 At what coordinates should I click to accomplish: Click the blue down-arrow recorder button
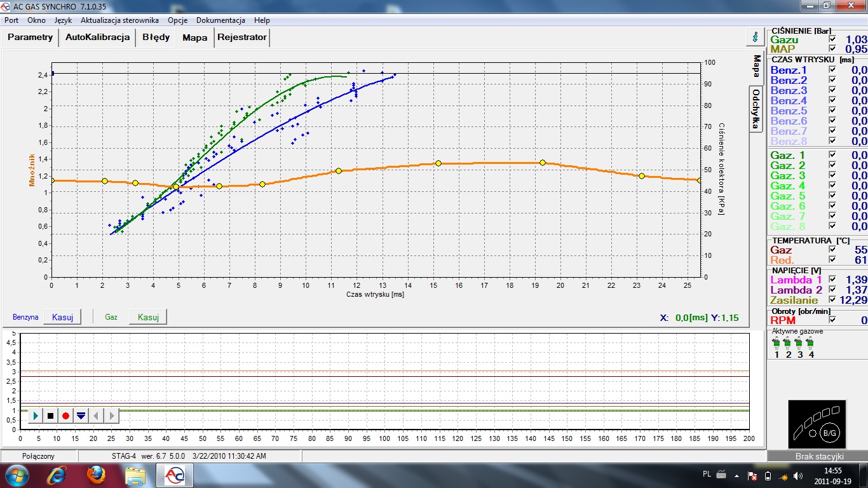[81, 416]
